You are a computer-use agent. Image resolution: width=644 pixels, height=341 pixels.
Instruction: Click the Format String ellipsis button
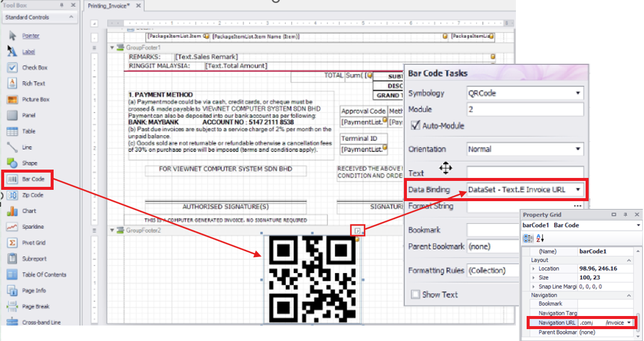tap(577, 206)
